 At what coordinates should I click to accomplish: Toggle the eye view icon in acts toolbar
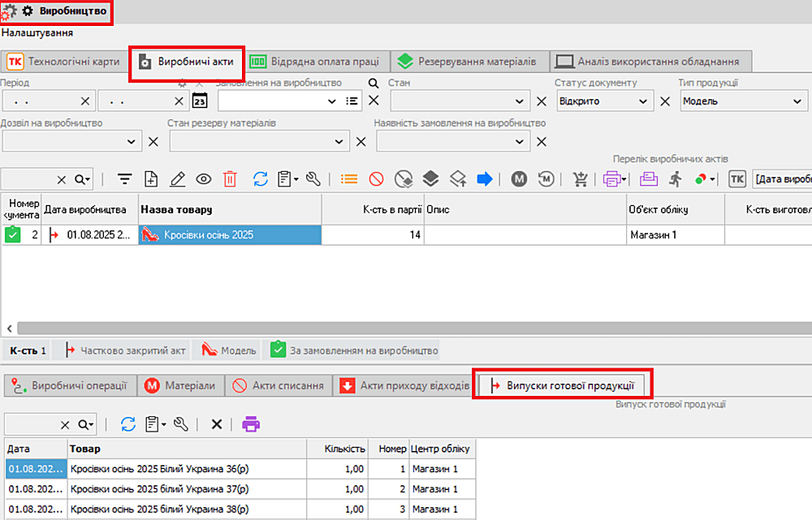203,179
